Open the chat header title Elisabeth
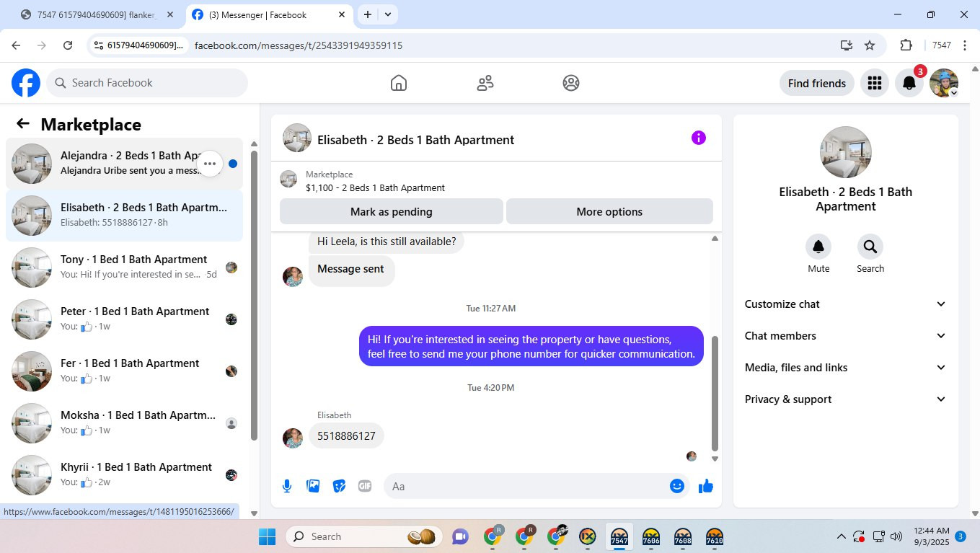Image resolution: width=980 pixels, height=553 pixels. click(x=415, y=140)
